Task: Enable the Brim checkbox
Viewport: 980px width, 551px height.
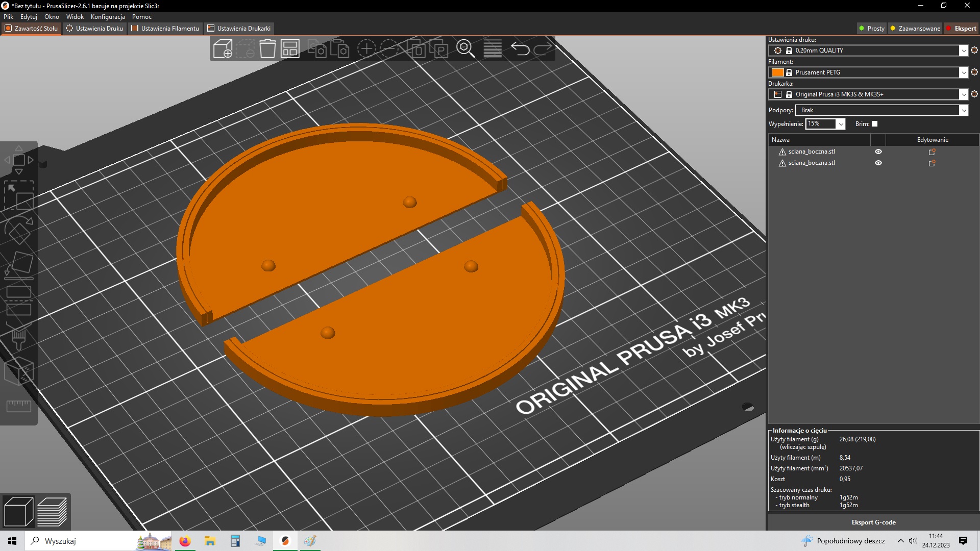Action: point(874,123)
